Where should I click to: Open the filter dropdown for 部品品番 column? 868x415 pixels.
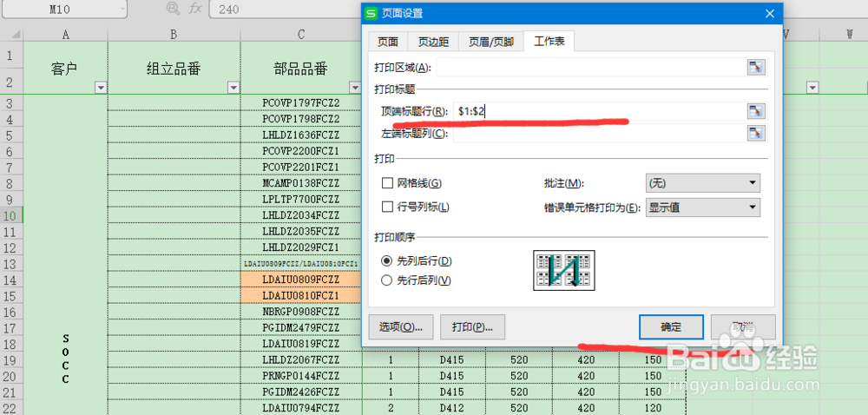click(355, 88)
